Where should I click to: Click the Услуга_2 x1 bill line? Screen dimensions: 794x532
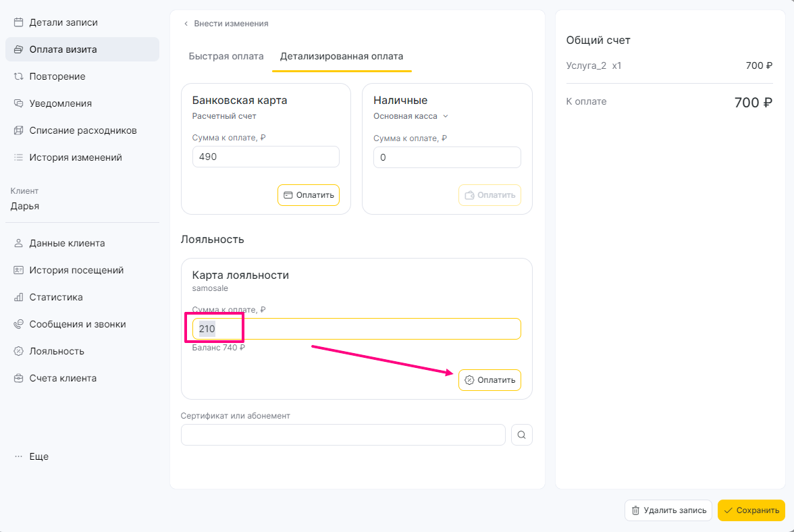click(x=670, y=65)
